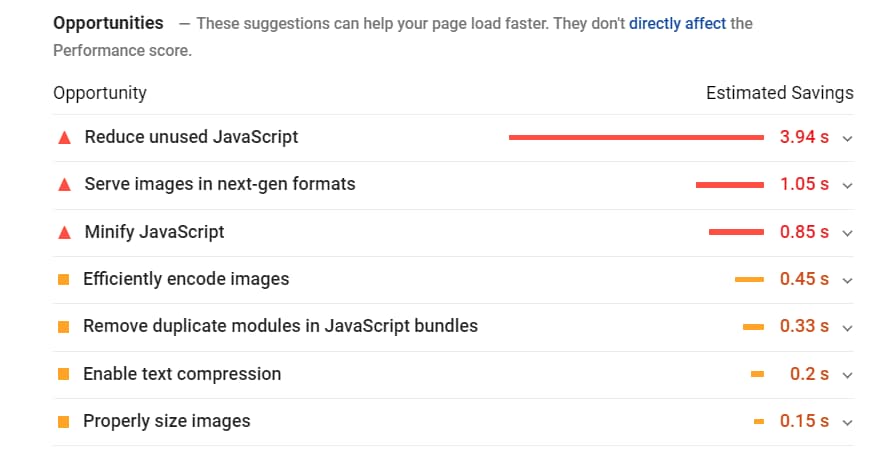
Task: Click orange square by Enable text compression
Action: (64, 374)
